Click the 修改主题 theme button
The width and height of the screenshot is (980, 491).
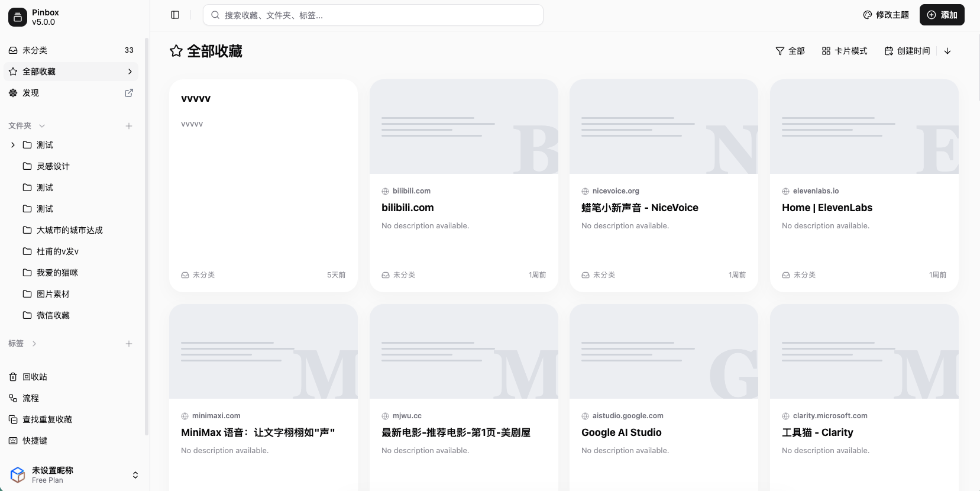[x=886, y=15]
